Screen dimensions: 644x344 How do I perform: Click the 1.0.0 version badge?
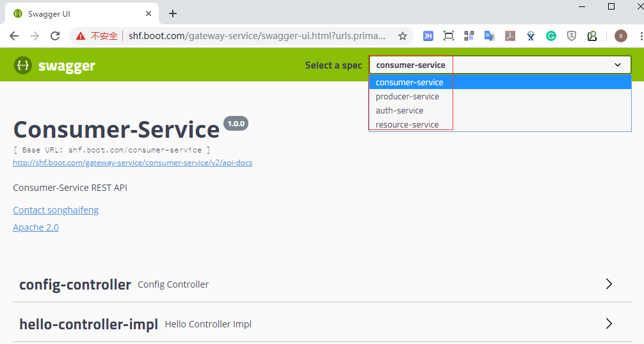[236, 124]
